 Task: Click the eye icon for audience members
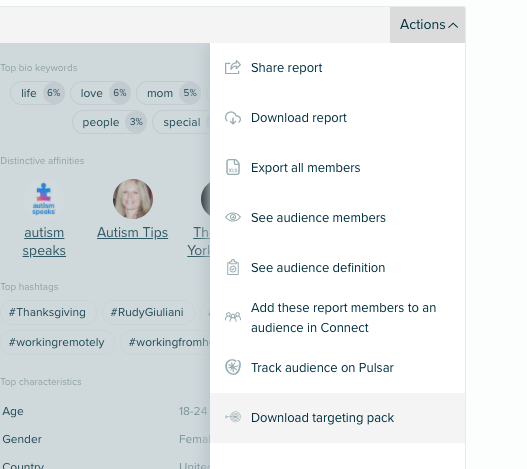click(233, 218)
